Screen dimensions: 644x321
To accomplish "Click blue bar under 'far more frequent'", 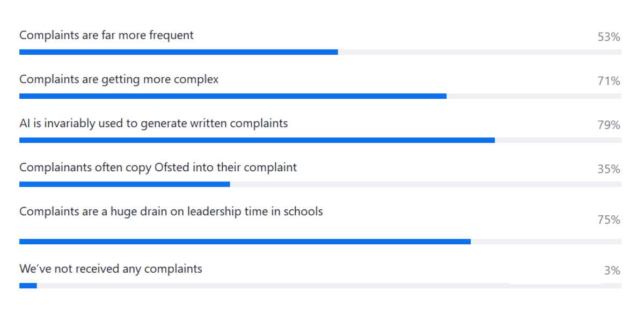I will [178, 52].
